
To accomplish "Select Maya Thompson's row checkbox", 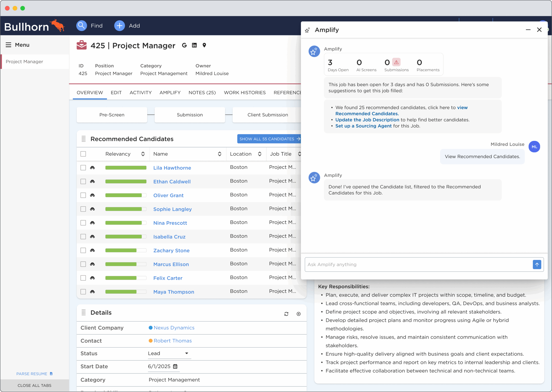I will click(x=83, y=292).
